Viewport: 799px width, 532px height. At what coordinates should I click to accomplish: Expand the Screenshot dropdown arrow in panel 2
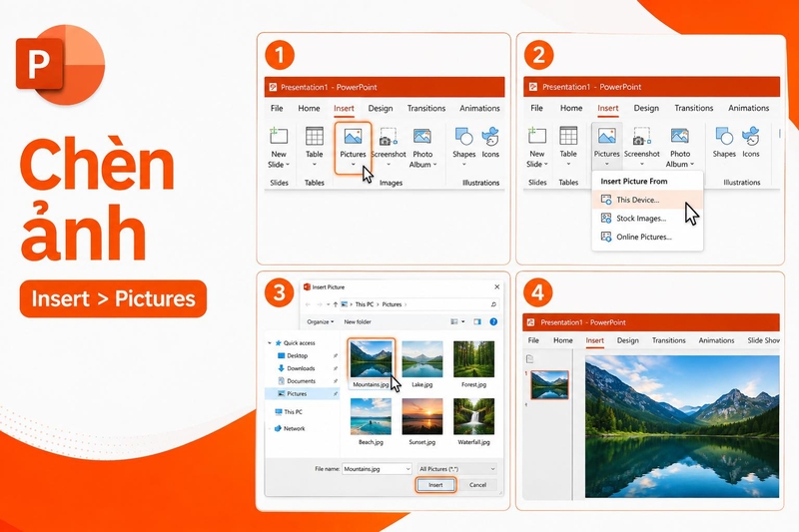[641, 164]
